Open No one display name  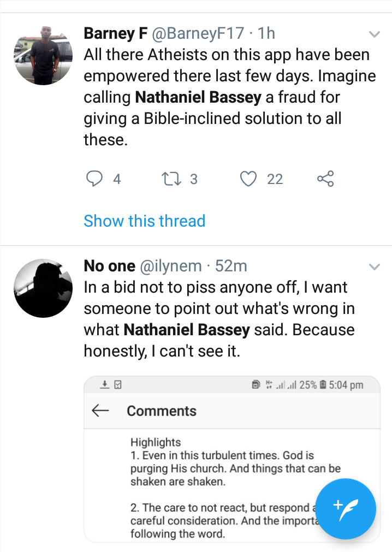(x=109, y=266)
